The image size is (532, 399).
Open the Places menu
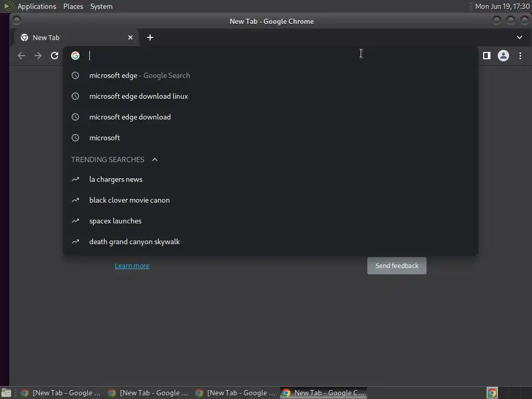pos(73,6)
